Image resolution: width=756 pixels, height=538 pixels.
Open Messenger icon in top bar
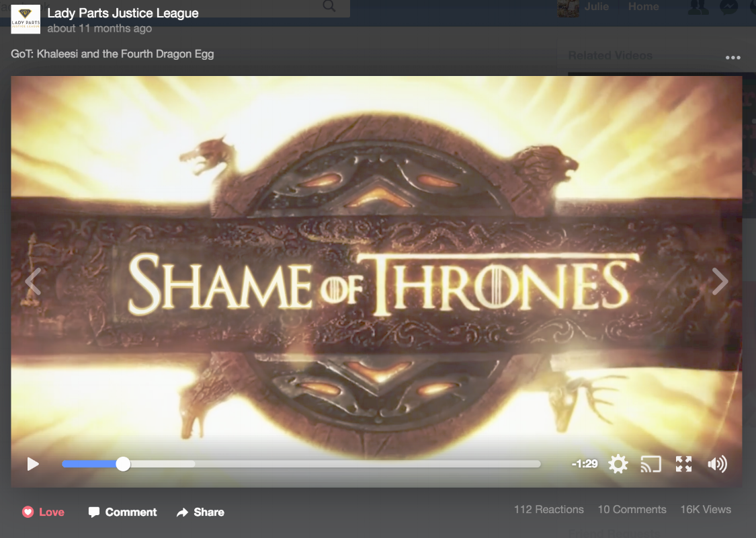(x=729, y=7)
